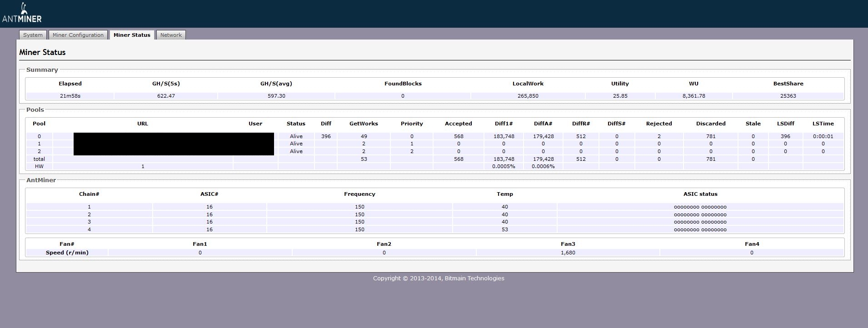Click the HW percentage 0.0005%
Viewport: 868px width, 328px height.
(504, 166)
